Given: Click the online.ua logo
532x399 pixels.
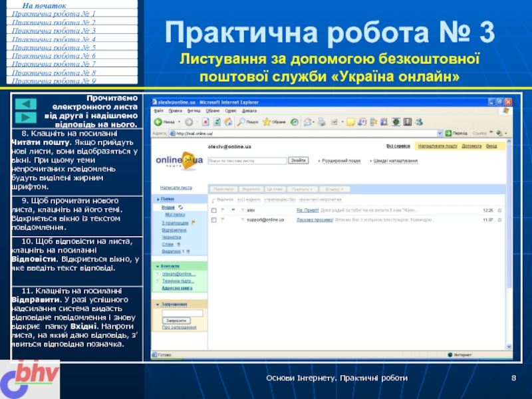Looking at the screenshot, I should [x=179, y=161].
